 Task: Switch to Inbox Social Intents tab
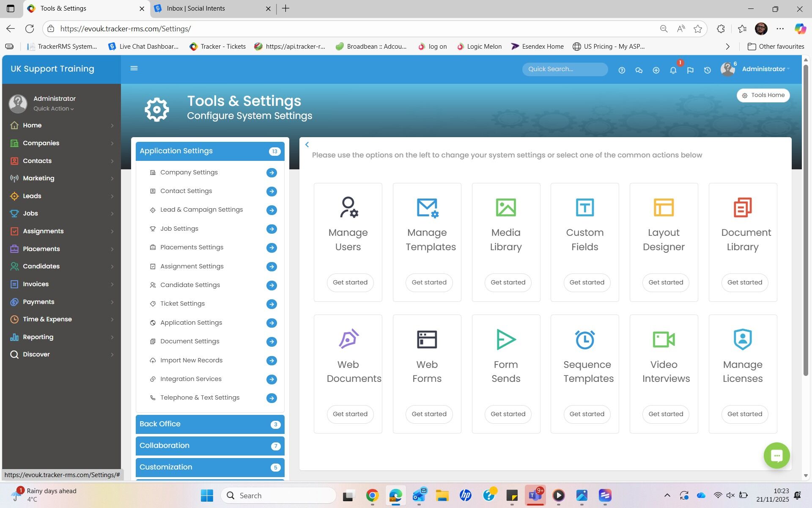pos(196,8)
